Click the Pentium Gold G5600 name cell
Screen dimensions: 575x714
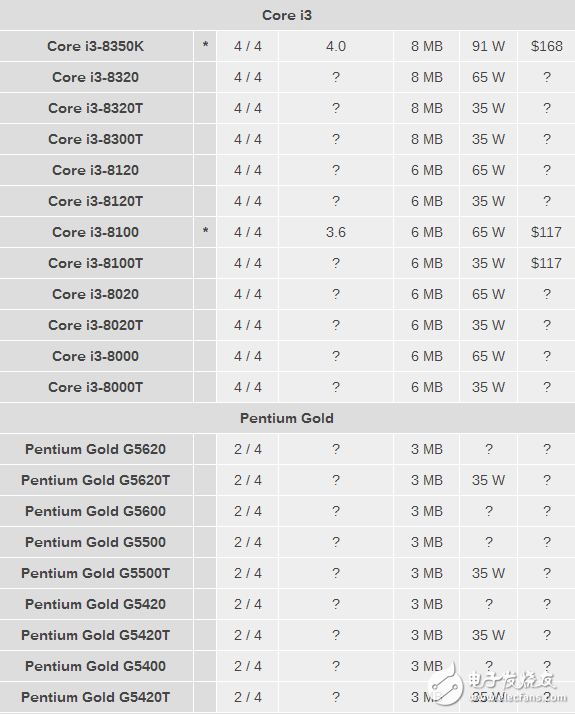96,511
